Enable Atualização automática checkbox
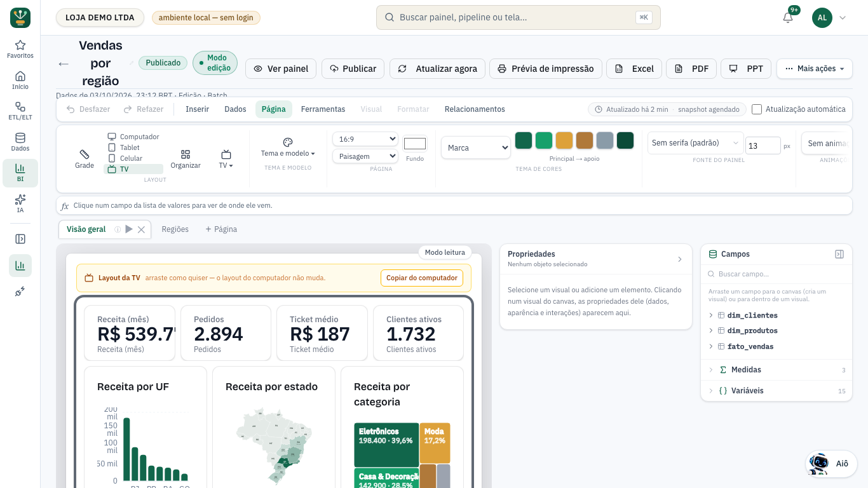Viewport: 868px width, 488px height. pos(757,109)
